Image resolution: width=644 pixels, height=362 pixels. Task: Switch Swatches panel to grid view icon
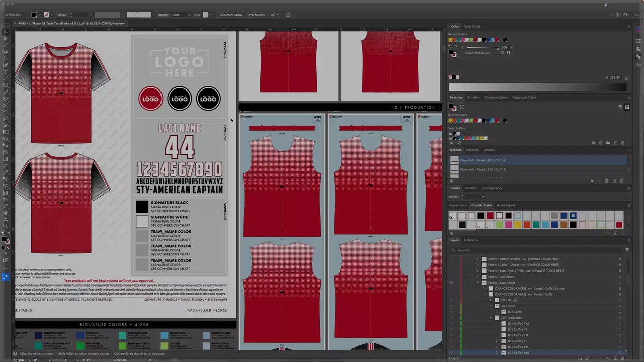pyautogui.click(x=627, y=107)
